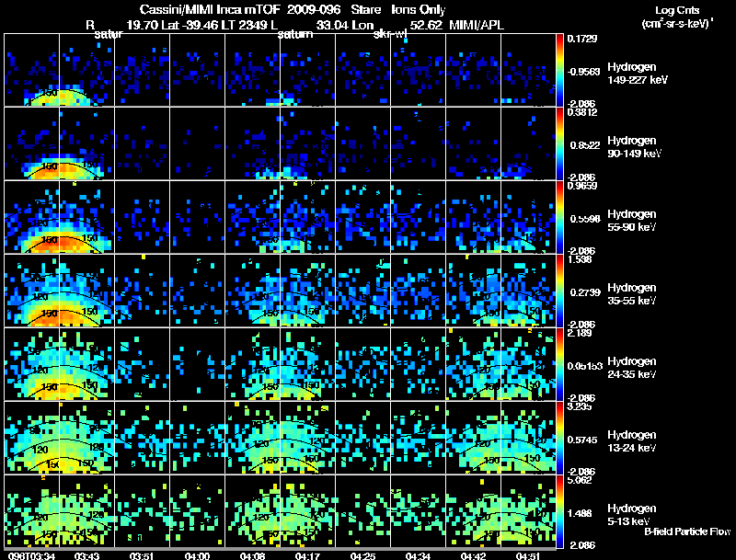Click the '04:42' time axis label
Image resolution: width=736 pixels, height=560 pixels.
point(473,556)
